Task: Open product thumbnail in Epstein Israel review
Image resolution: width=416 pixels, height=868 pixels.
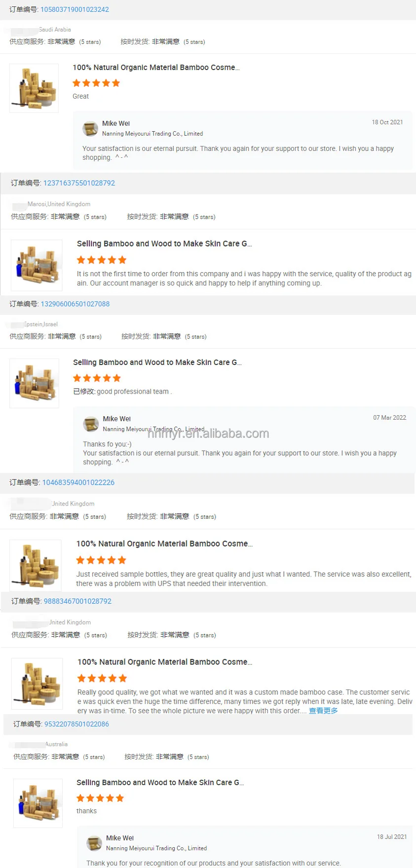Action: (x=35, y=383)
